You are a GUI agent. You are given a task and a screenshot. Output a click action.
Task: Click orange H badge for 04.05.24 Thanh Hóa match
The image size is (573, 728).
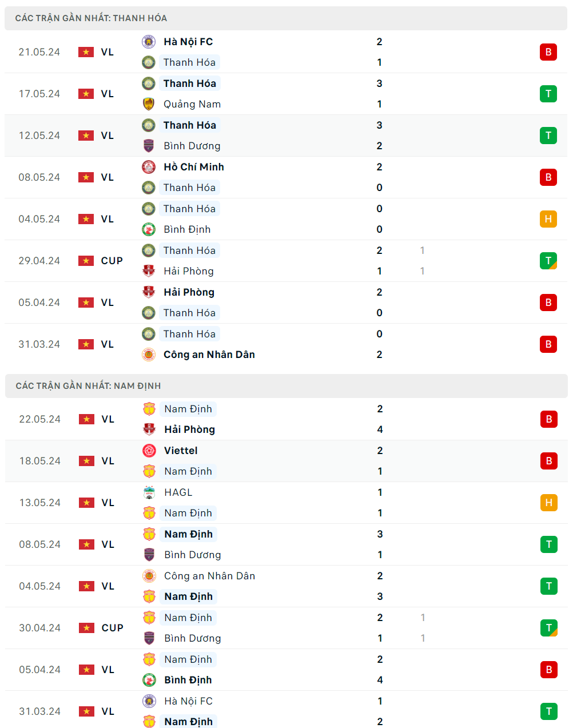click(x=548, y=219)
